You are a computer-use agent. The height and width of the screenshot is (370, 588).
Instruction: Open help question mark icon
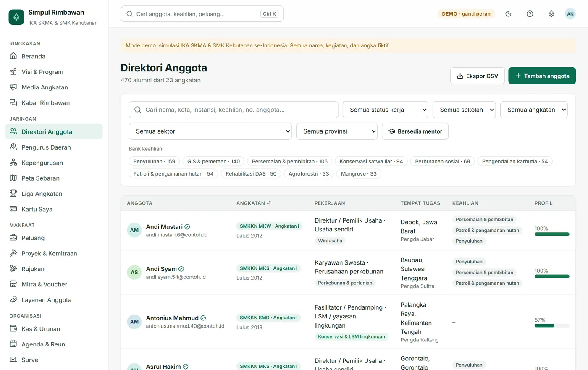(530, 14)
